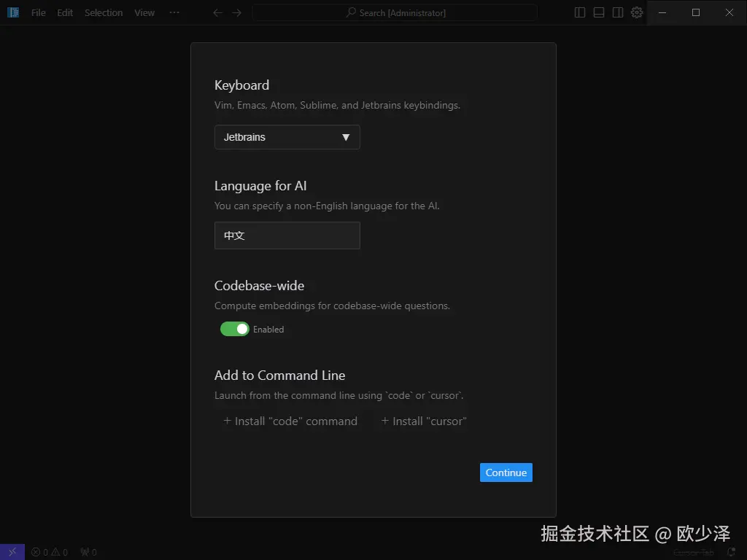Open remote window from status bar icon

[x=12, y=552]
